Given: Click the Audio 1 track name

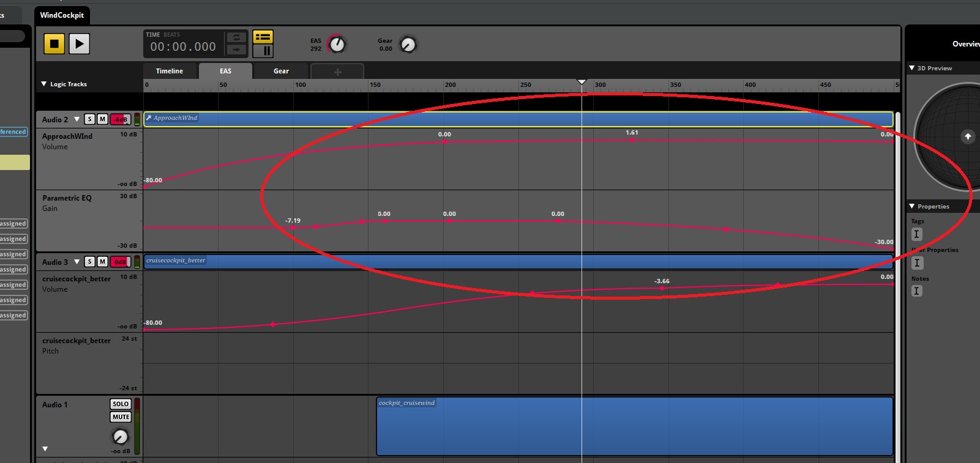Looking at the screenshot, I should pos(55,404).
